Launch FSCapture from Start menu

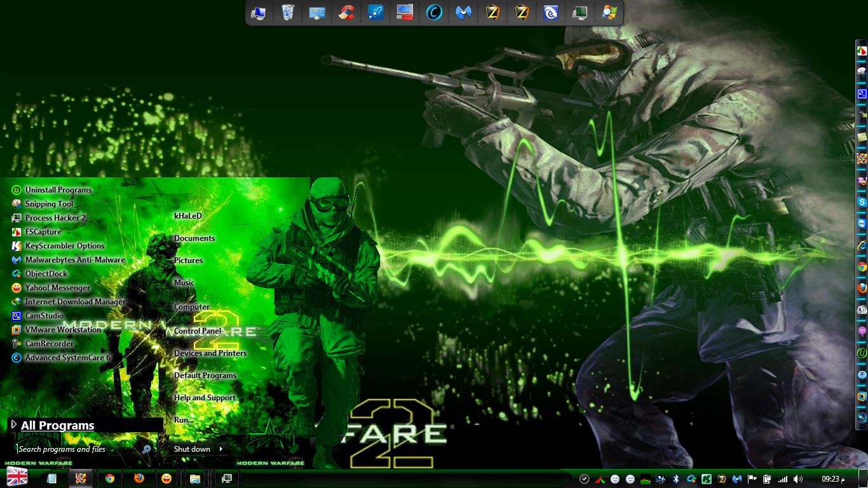(36, 232)
